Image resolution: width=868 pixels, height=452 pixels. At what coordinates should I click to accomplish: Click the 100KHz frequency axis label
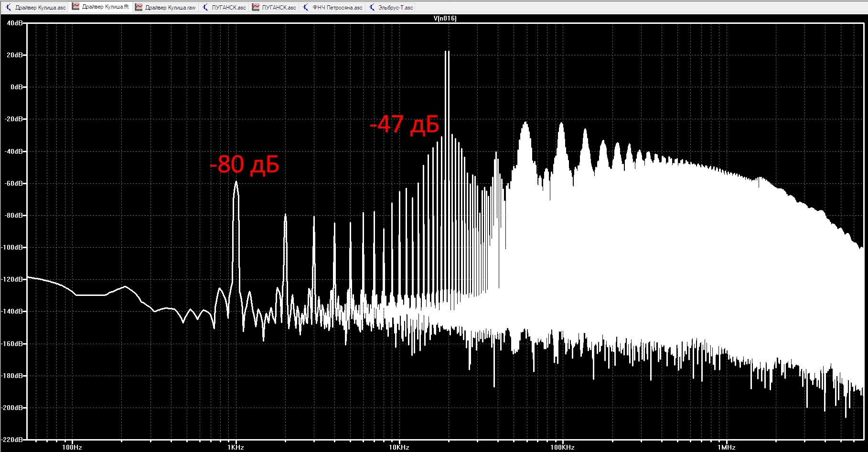pyautogui.click(x=562, y=447)
